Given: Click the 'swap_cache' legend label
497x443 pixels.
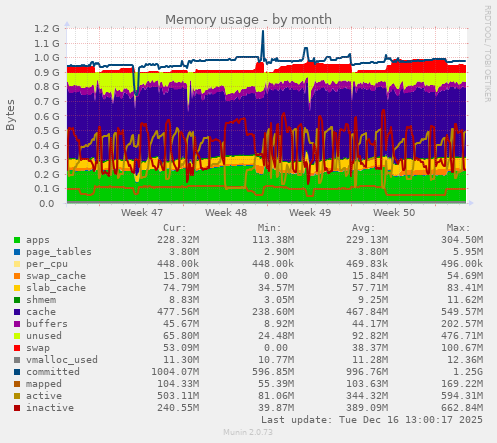Looking at the screenshot, I should click(x=56, y=276).
